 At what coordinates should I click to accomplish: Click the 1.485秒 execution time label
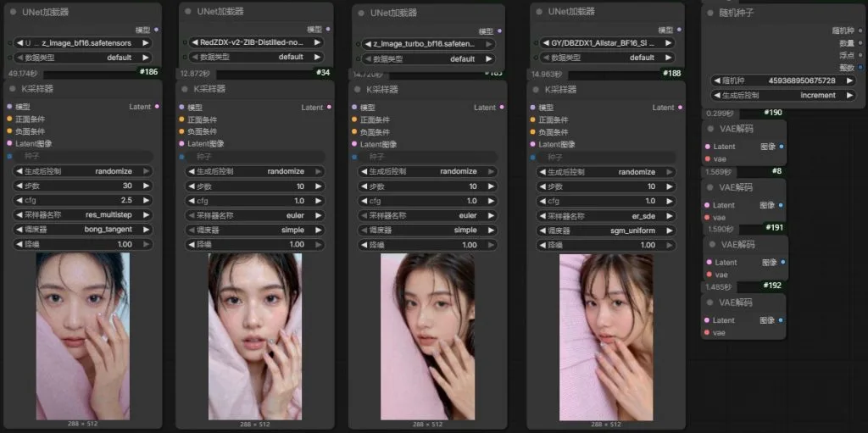[718, 286]
